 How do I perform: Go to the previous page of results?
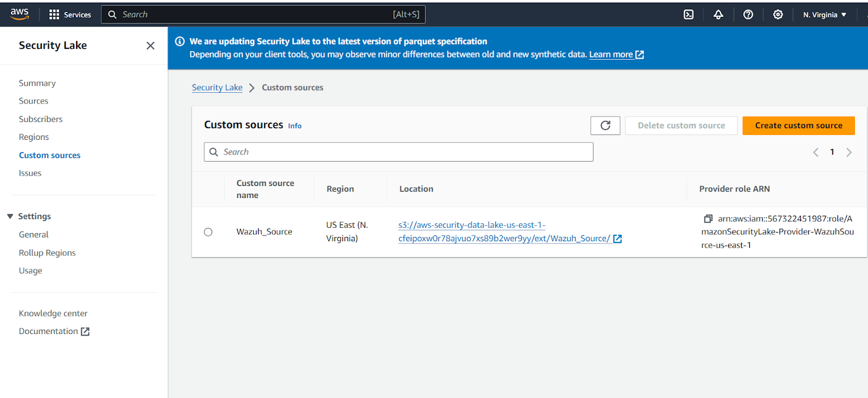(815, 152)
